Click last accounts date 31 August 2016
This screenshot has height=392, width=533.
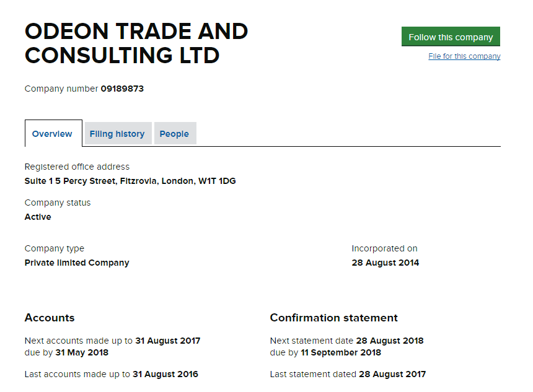165,374
